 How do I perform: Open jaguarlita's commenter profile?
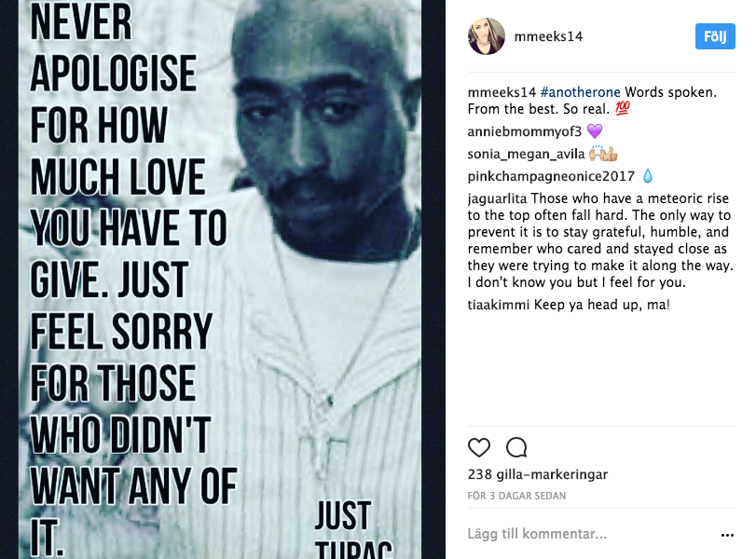tap(497, 198)
